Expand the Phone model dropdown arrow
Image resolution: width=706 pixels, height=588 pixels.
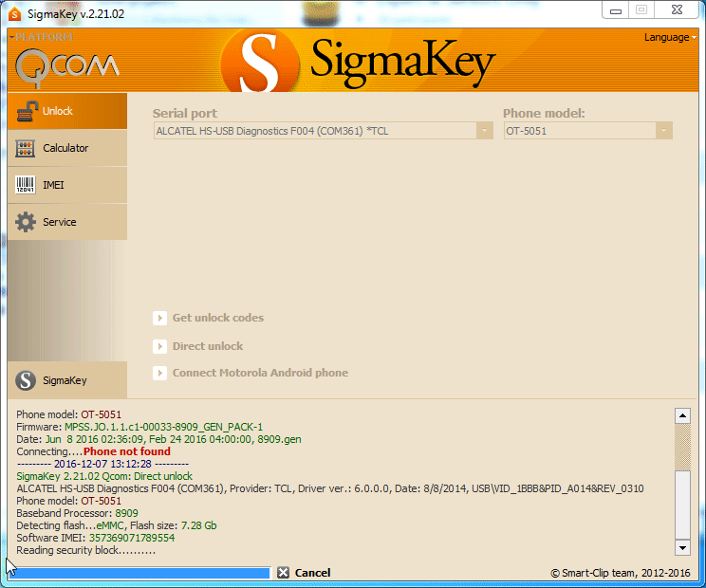pos(663,131)
